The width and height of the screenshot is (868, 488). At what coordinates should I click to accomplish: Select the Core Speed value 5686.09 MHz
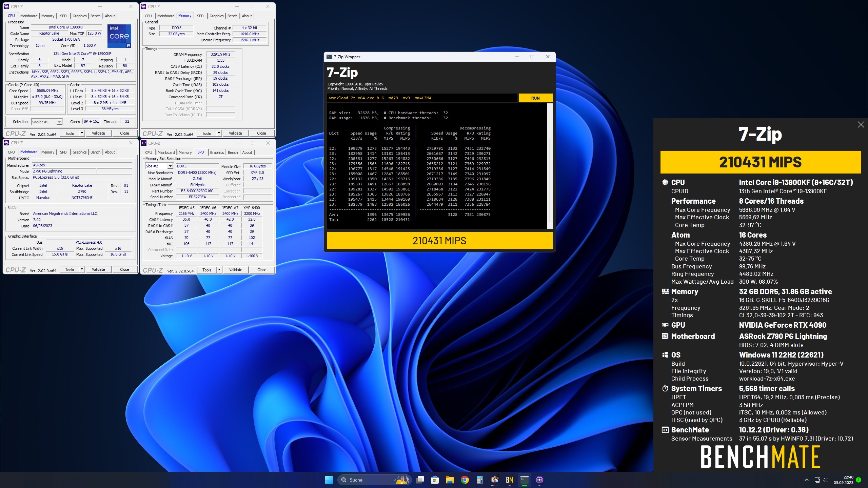tap(47, 90)
